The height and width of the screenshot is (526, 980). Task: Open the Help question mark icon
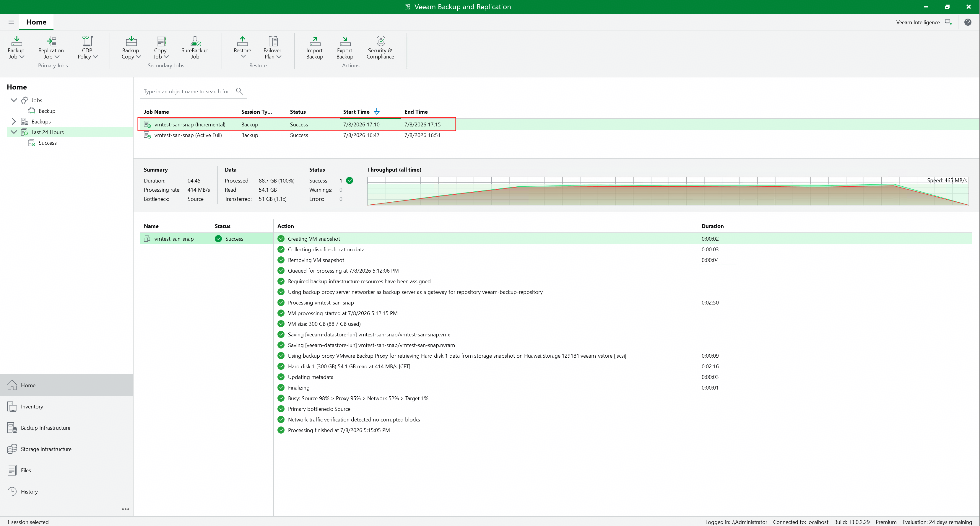coord(968,22)
